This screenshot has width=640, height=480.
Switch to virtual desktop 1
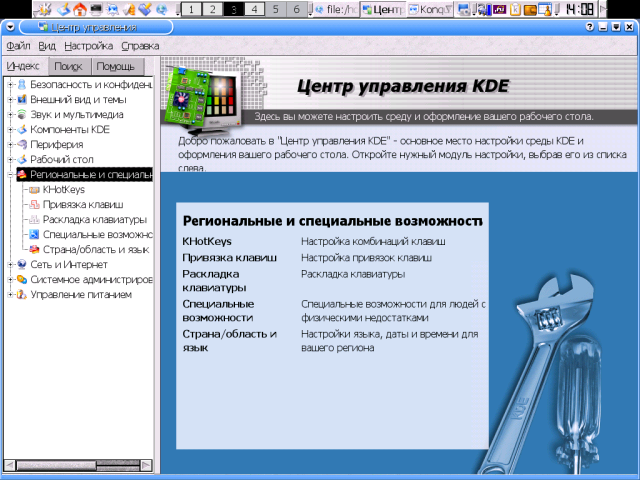[191, 9]
